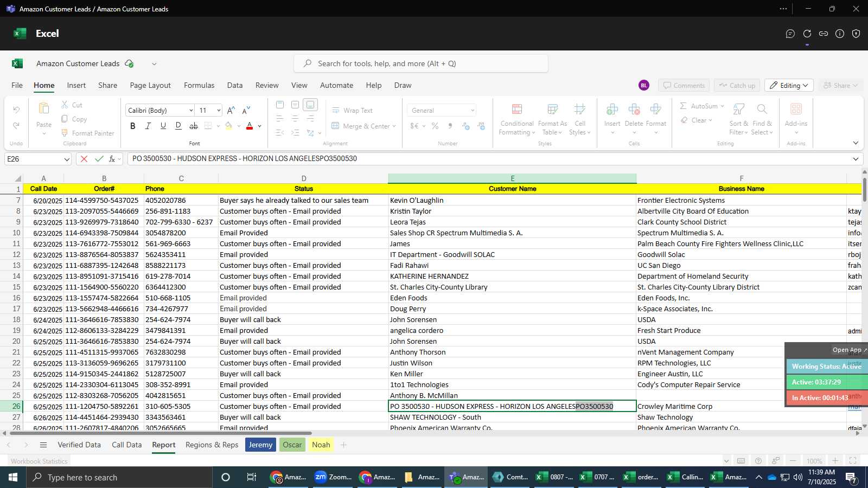Toggle Bold formatting

(x=133, y=126)
